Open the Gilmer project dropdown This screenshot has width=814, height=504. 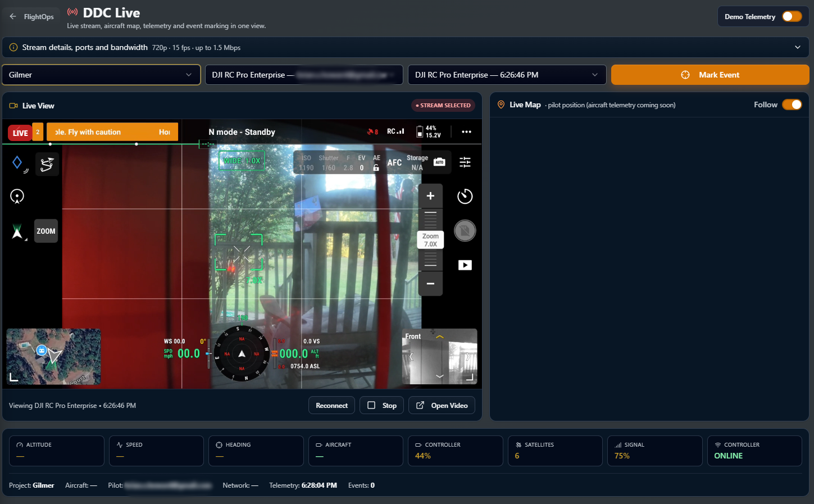point(101,75)
